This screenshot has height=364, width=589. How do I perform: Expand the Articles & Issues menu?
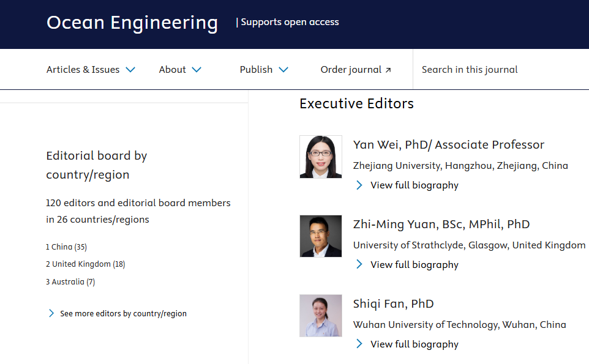(91, 69)
